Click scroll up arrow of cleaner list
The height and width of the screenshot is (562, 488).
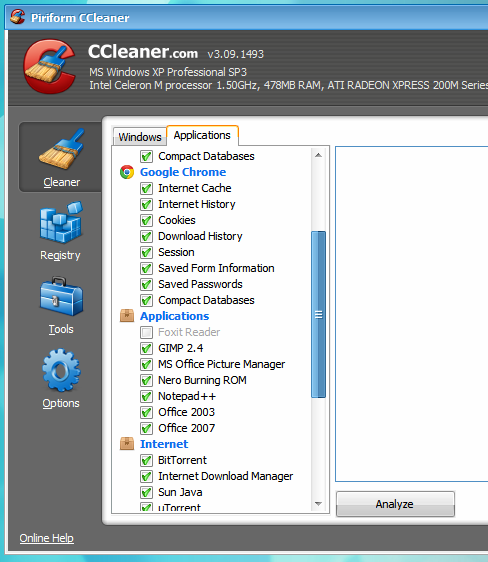pyautogui.click(x=318, y=155)
